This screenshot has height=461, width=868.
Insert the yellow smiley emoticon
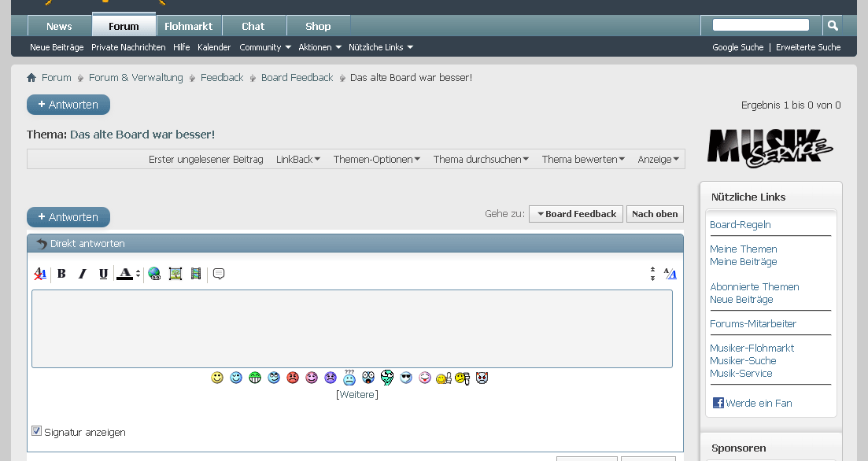217,378
